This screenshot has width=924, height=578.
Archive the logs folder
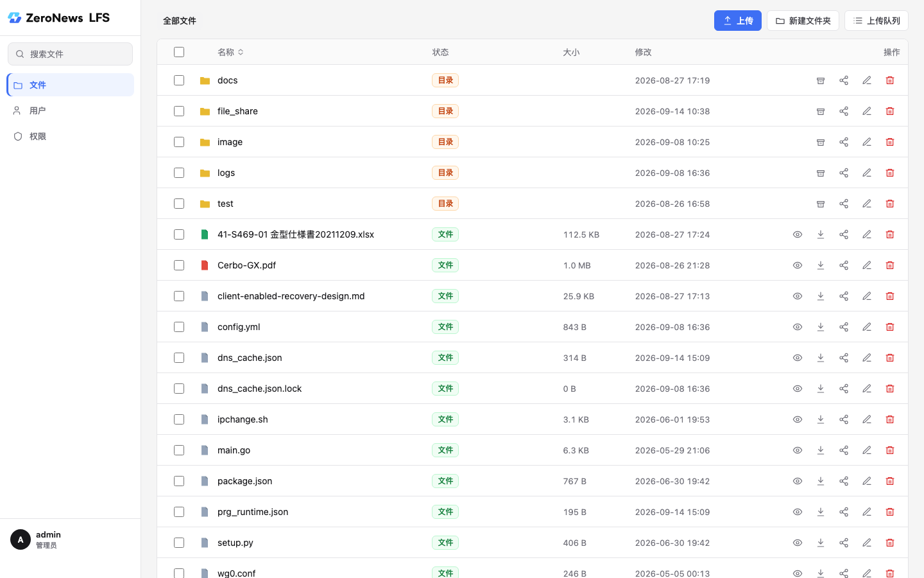821,173
